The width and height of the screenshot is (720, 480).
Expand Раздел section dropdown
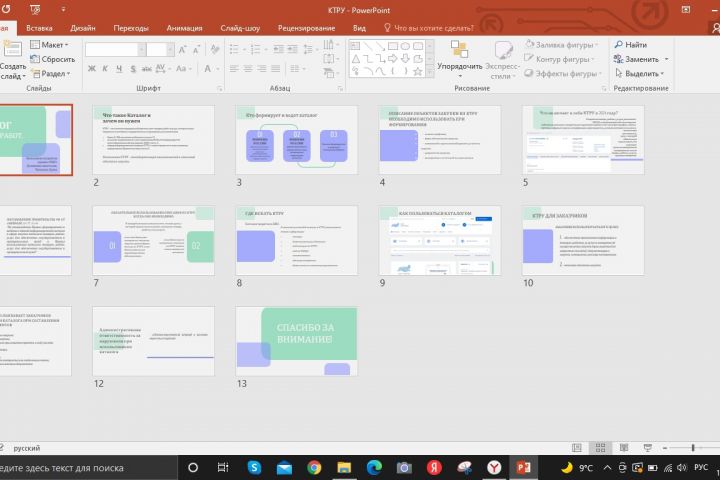[51, 73]
